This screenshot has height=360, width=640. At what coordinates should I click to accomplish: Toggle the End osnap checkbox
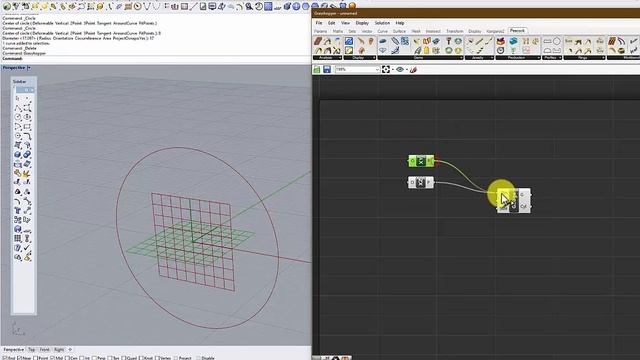pos(4,358)
